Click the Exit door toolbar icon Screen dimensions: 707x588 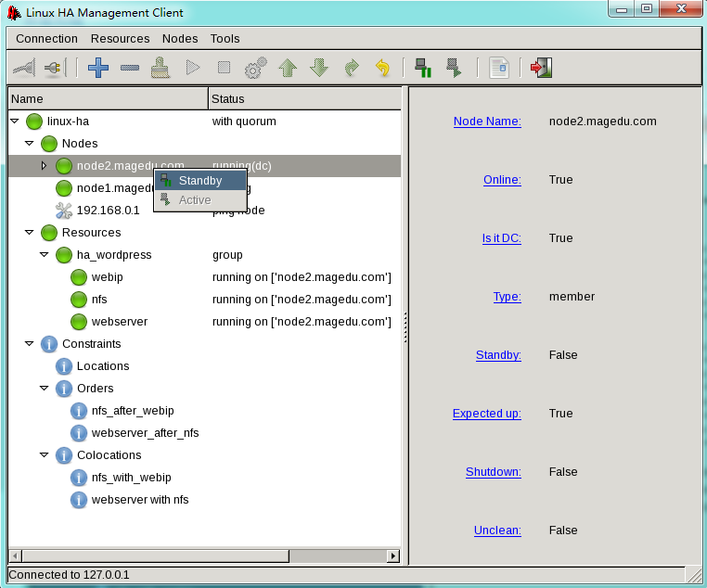(541, 68)
